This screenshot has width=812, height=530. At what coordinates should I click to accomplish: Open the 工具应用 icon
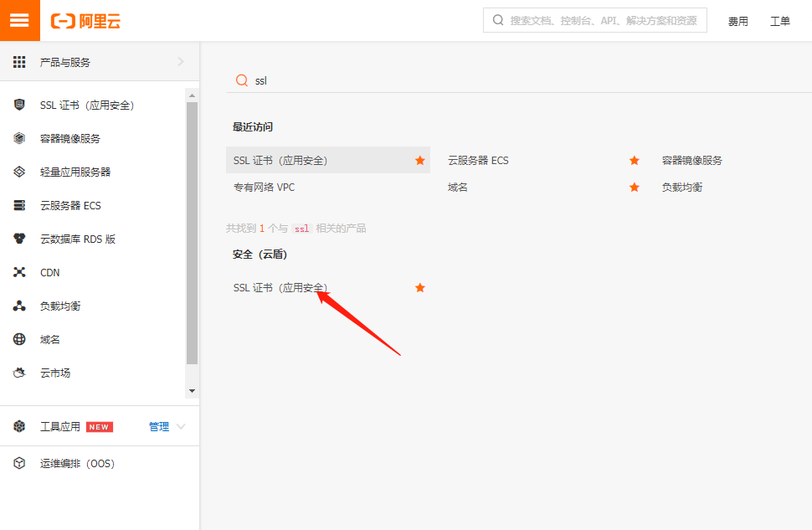pyautogui.click(x=19, y=426)
